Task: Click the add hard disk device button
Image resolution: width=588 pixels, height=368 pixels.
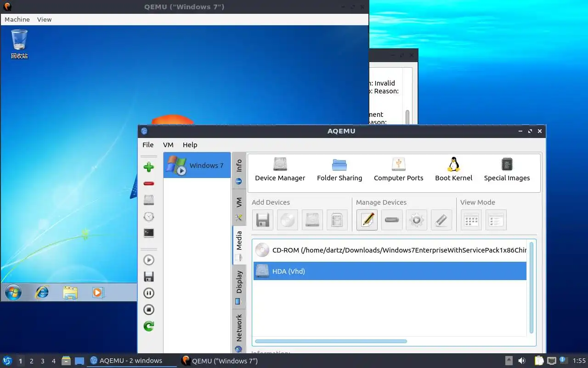Action: (x=312, y=220)
